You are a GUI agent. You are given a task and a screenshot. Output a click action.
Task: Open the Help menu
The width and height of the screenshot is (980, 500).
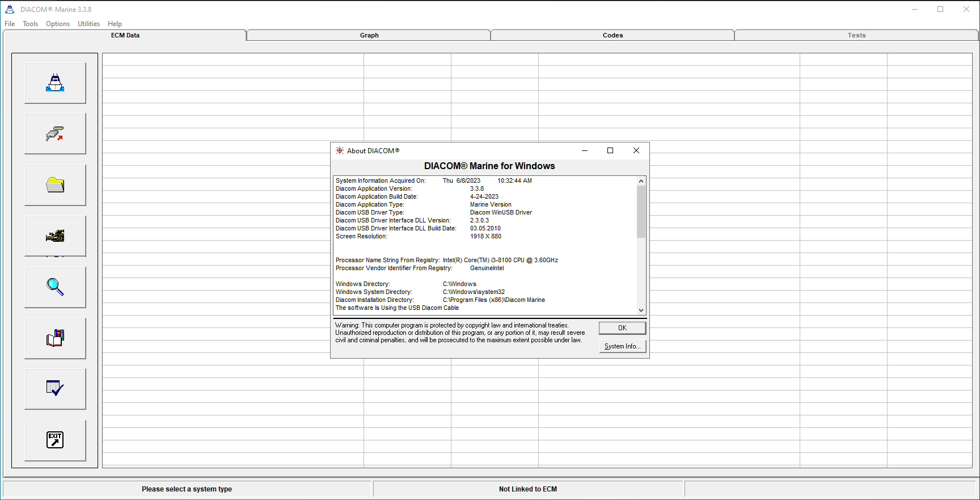pyautogui.click(x=115, y=24)
